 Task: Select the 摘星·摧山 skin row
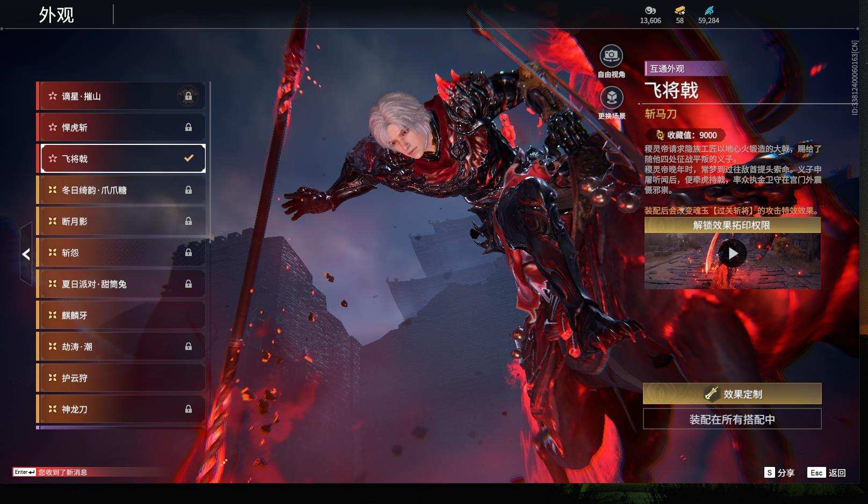point(121,96)
